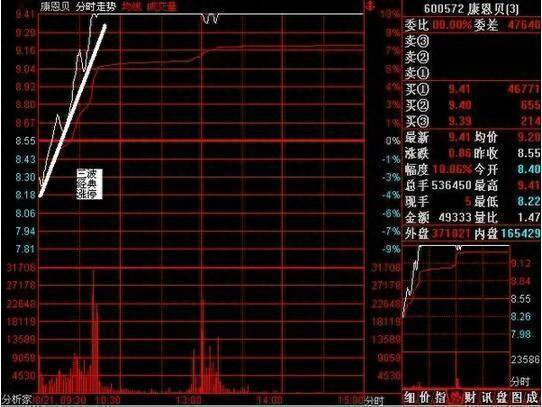Image resolution: width=542 pixels, height=407 pixels.
Task: Click the 8.55 baseline on left price axis
Action: pyautogui.click(x=25, y=141)
